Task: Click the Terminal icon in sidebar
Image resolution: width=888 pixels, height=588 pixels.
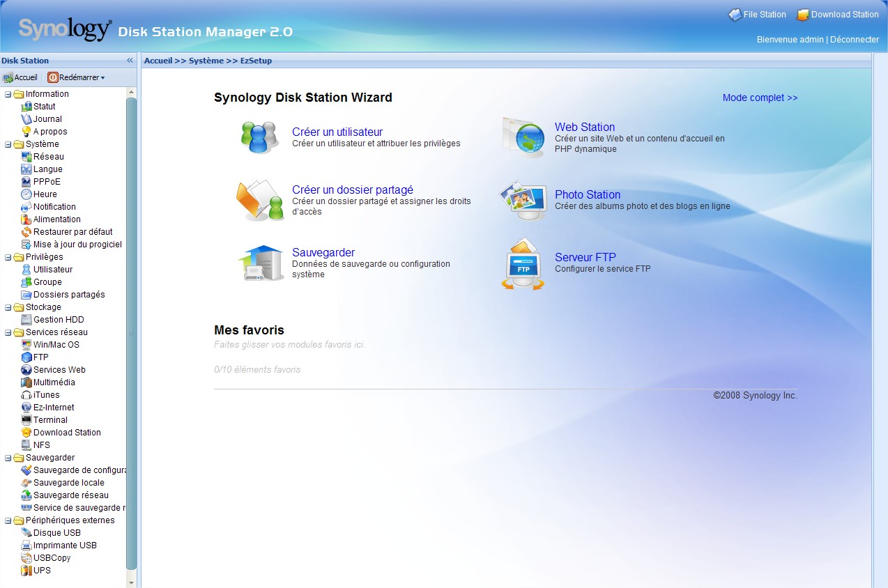Action: (26, 420)
